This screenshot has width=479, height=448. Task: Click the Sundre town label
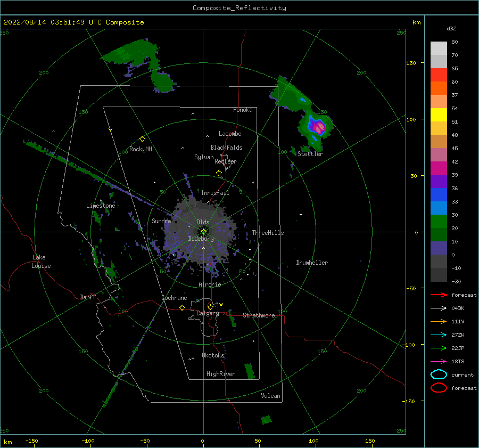(x=161, y=221)
